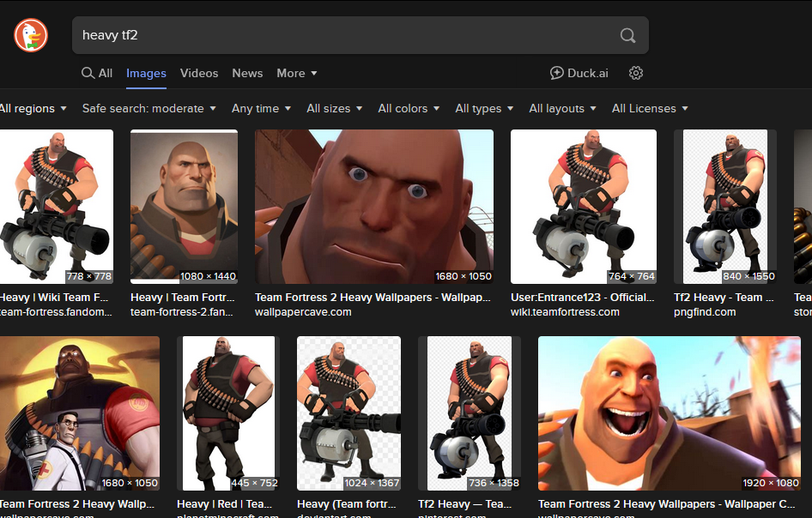The image size is (812, 518).
Task: Open the Safe search: moderate dropdown
Action: [149, 108]
